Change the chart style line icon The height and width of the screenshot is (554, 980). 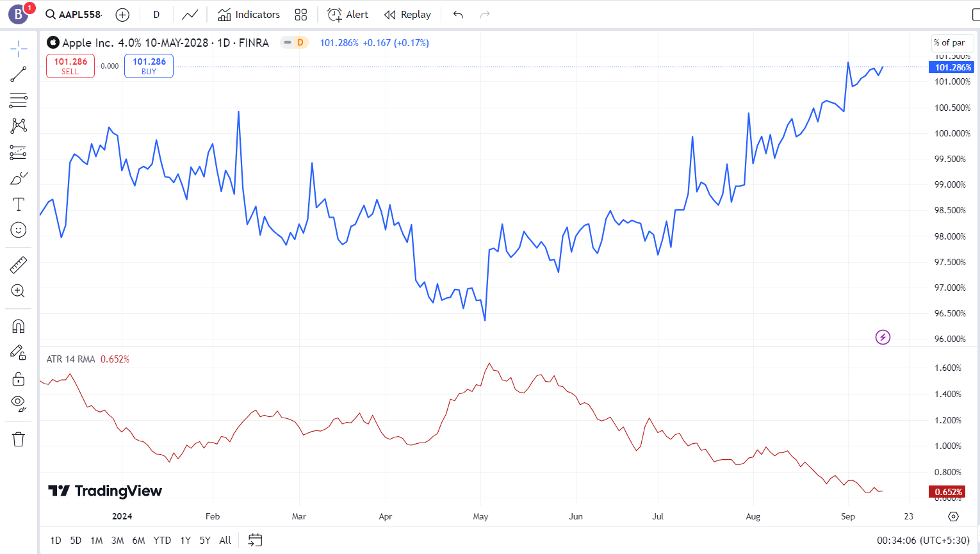tap(190, 15)
